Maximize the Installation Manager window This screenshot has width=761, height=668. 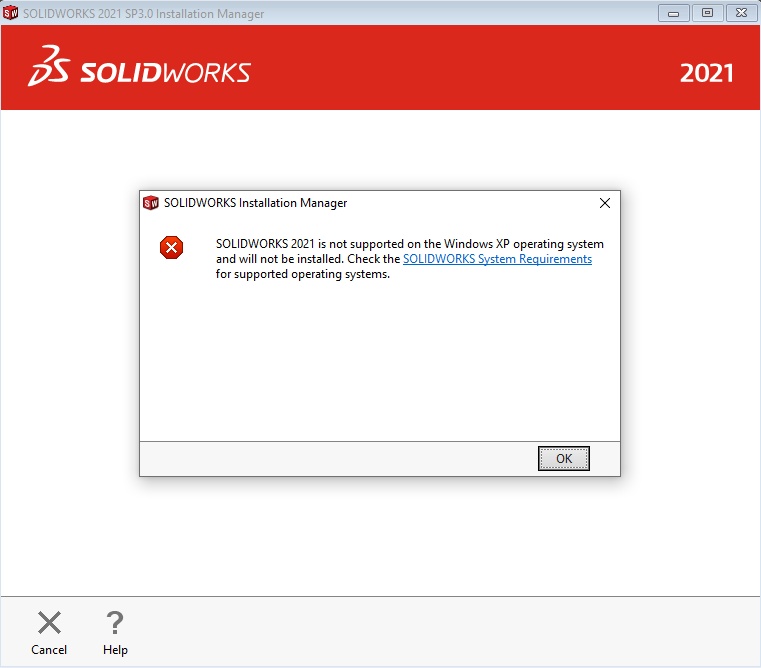(707, 13)
